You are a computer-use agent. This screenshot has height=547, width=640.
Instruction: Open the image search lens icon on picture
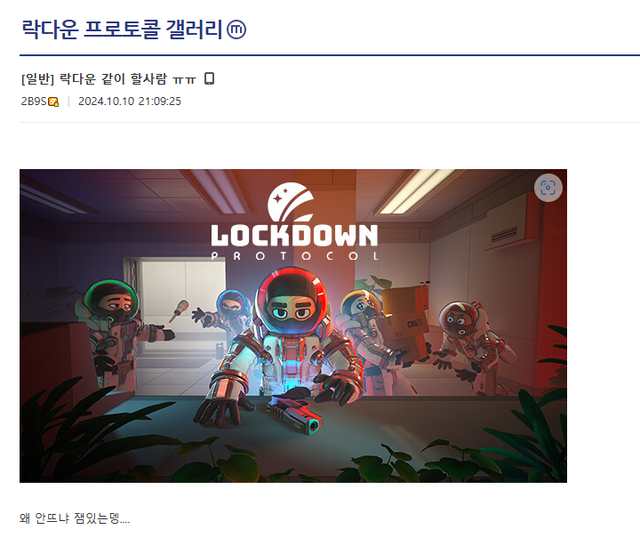click(548, 188)
